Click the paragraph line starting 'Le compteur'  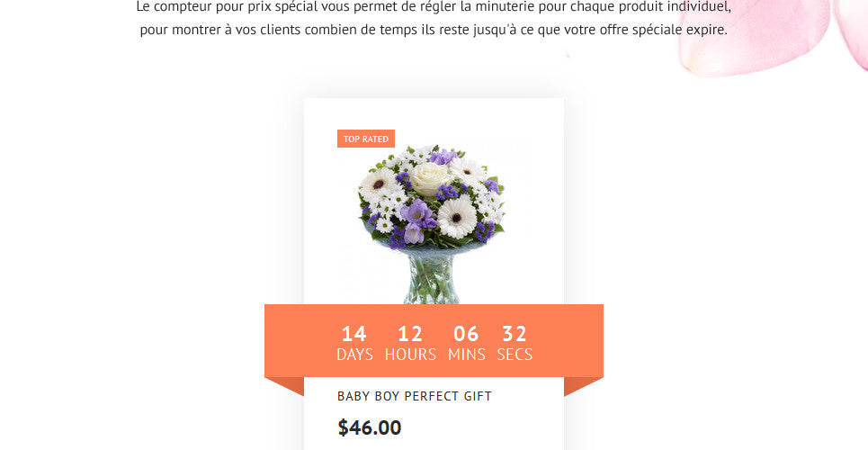434,7
